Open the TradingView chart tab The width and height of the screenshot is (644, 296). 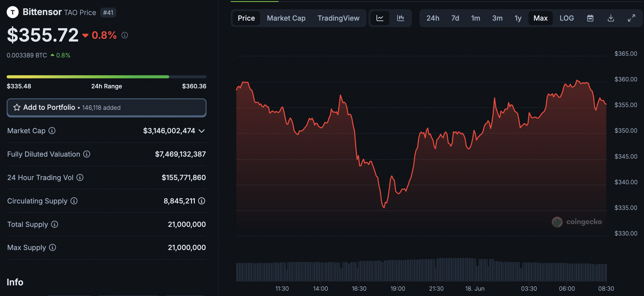[x=338, y=18]
